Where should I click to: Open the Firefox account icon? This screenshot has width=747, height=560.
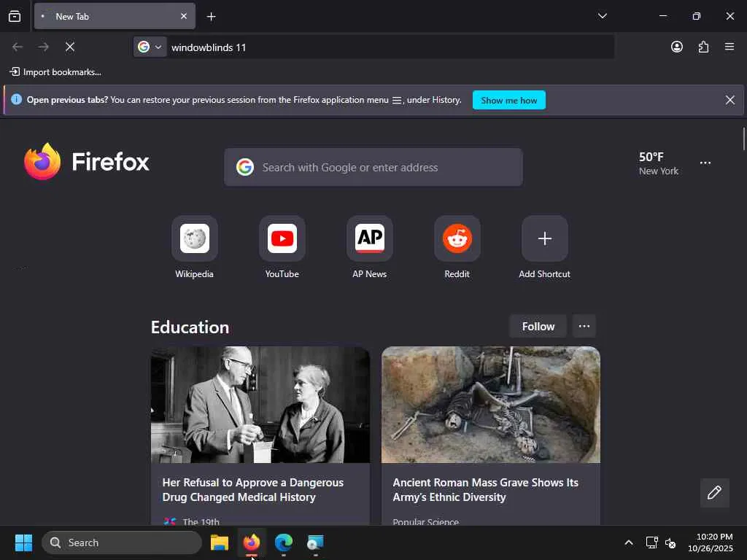[676, 47]
